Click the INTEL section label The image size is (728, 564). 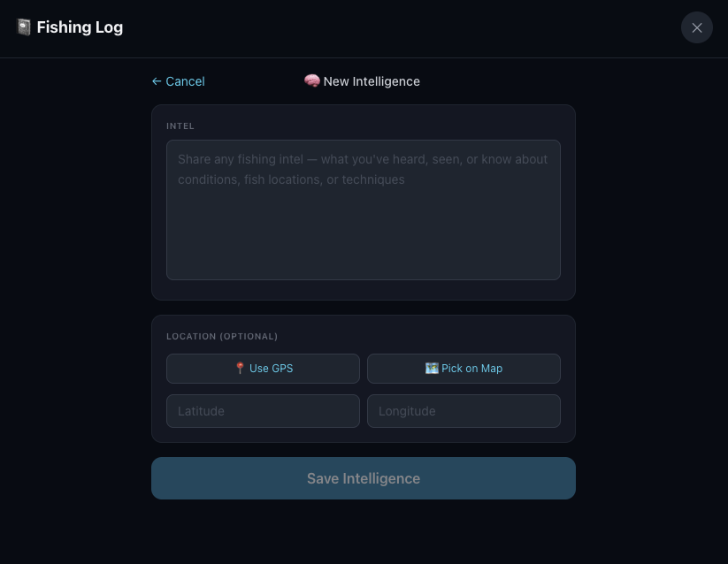click(x=180, y=126)
